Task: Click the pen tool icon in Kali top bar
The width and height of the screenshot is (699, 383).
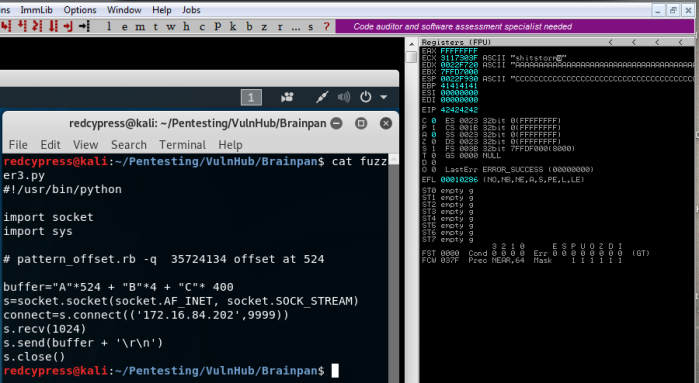Action: [x=322, y=97]
